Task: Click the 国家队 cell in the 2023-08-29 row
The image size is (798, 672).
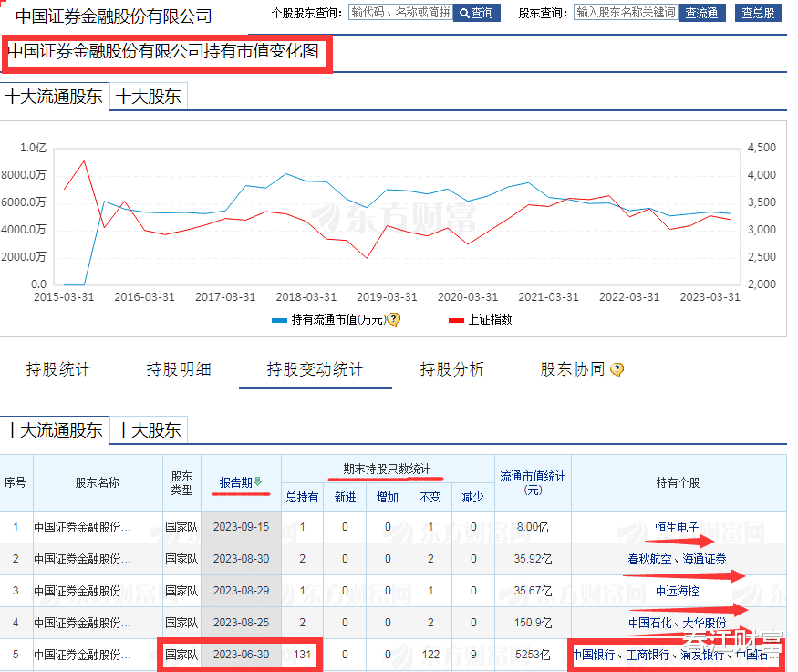Action: pyautogui.click(x=181, y=591)
